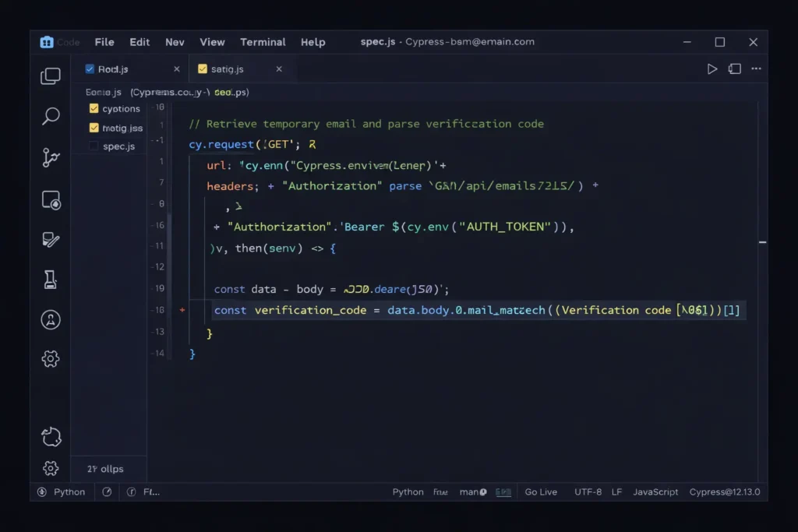This screenshot has height=532, width=798.
Task: Open the Source Control view
Action: point(51,157)
